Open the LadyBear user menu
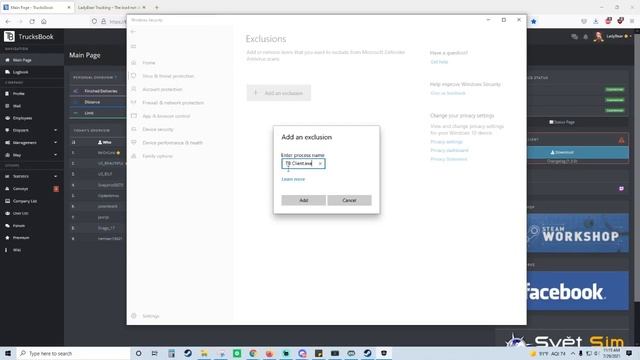The image size is (640, 360). (613, 37)
